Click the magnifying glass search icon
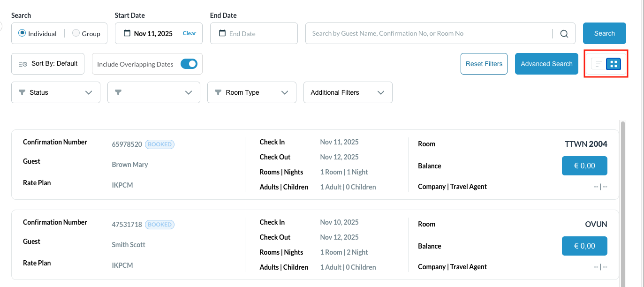Screen dimensions: 644x287 coord(564,34)
